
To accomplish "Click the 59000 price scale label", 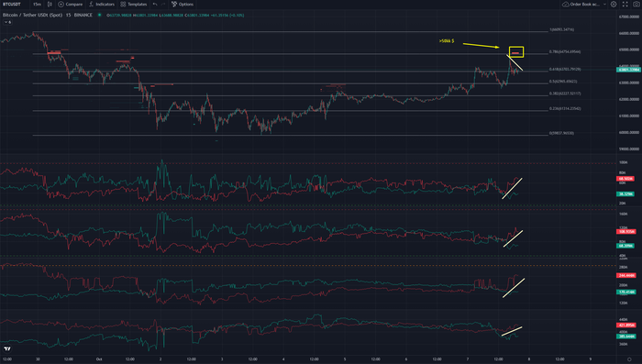I will (x=630, y=149).
